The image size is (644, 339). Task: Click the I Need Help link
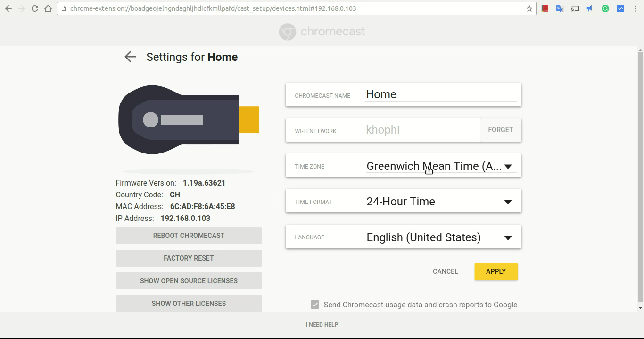coord(322,325)
